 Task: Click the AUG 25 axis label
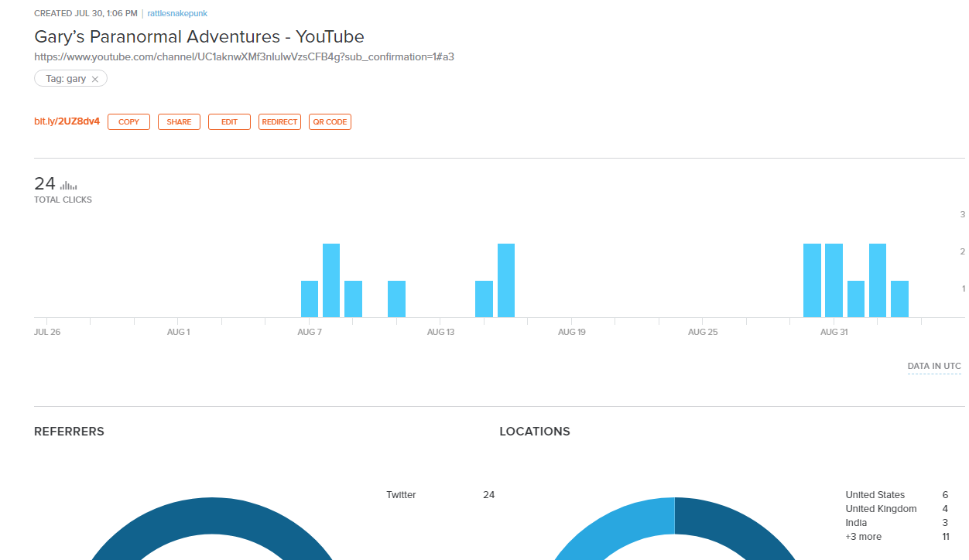click(702, 332)
